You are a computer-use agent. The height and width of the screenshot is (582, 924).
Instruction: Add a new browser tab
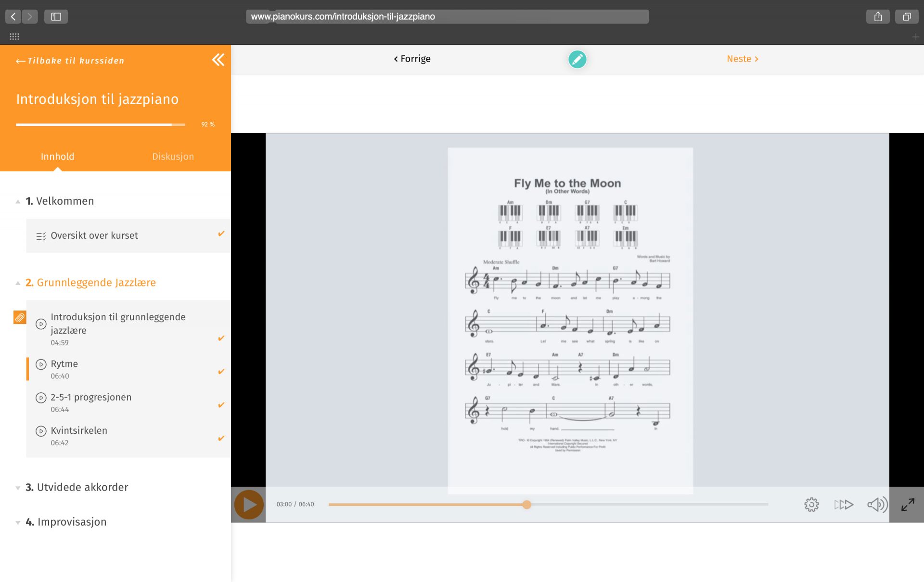915,37
